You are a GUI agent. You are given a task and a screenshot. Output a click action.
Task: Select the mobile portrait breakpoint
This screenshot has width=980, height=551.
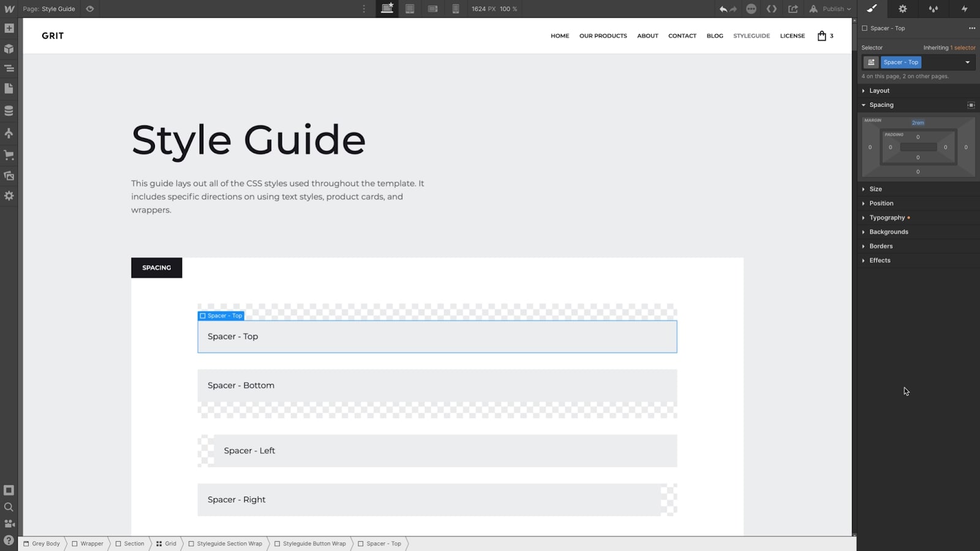coord(456,9)
